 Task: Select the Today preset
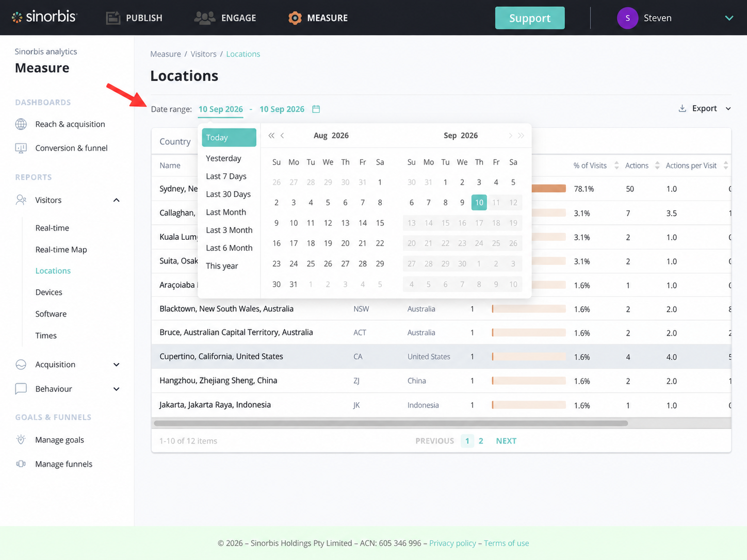(x=229, y=138)
